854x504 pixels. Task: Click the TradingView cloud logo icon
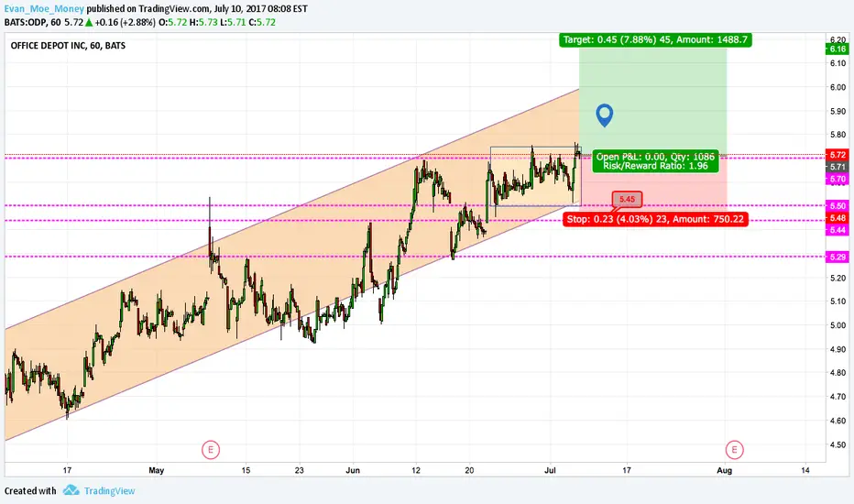(71, 490)
